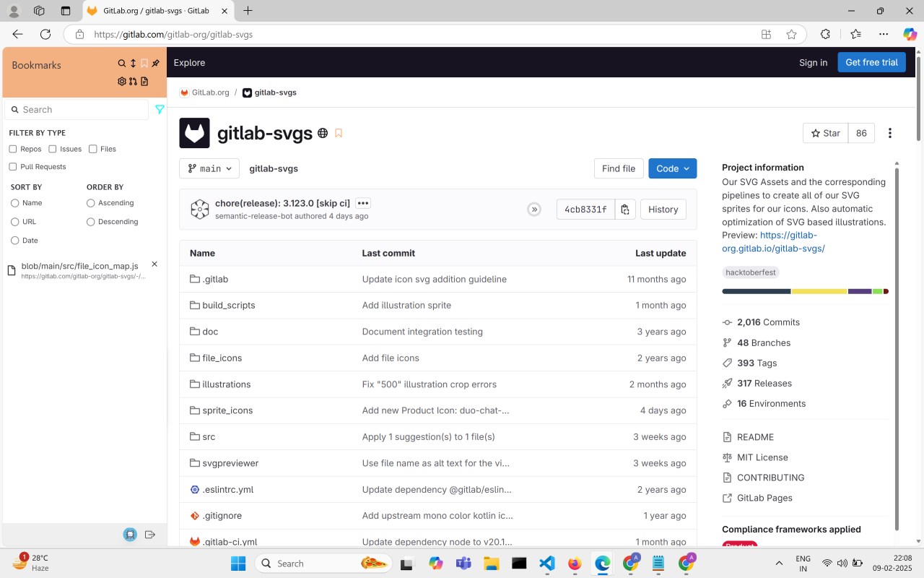
Task: Open the MIT License link
Action: 762,457
